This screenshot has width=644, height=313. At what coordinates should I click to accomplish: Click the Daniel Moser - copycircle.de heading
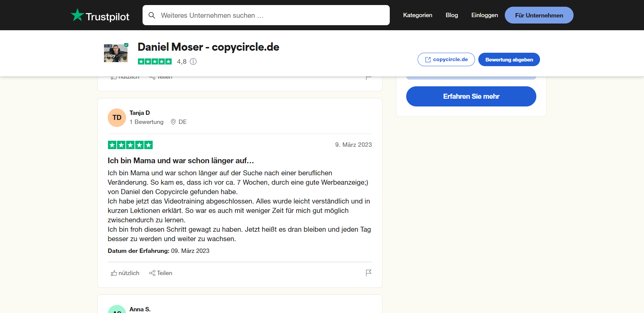208,47
